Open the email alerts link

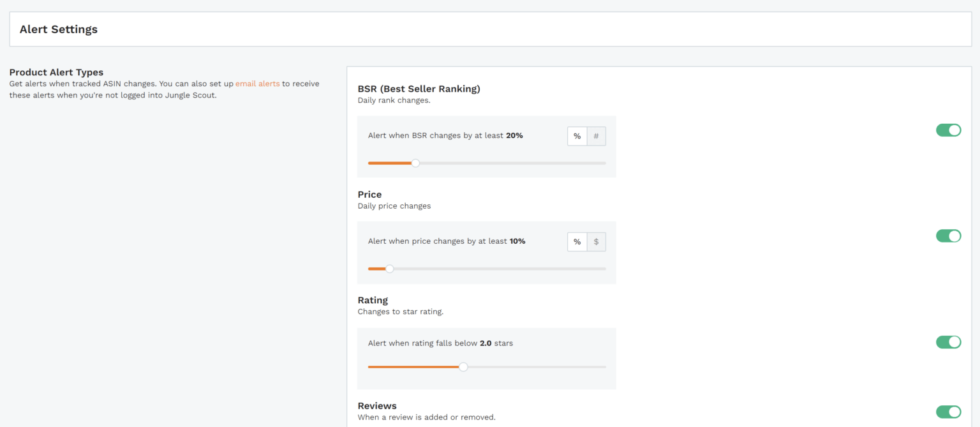click(x=257, y=84)
